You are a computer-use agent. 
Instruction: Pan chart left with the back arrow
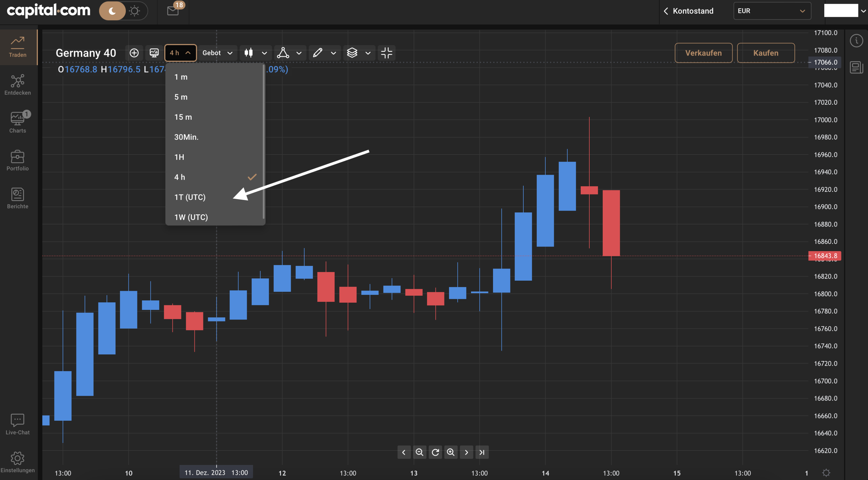[x=404, y=452]
